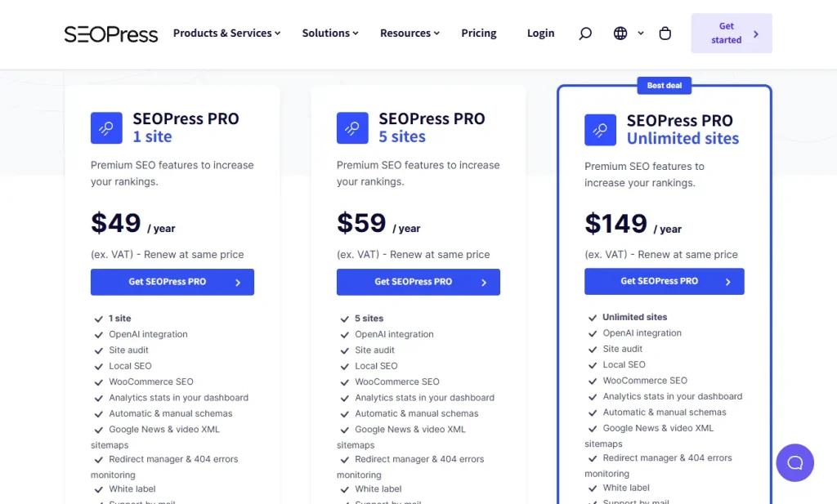Open the chat bubble widget
Screen dimensions: 837x504
(x=794, y=462)
